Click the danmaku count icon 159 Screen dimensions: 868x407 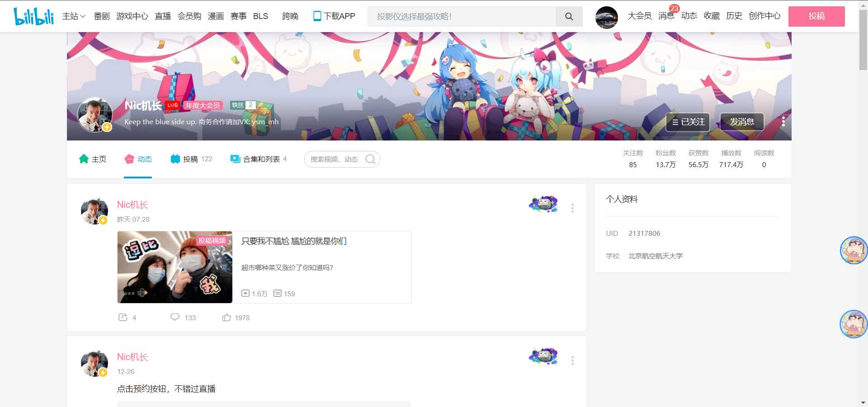pyautogui.click(x=278, y=293)
